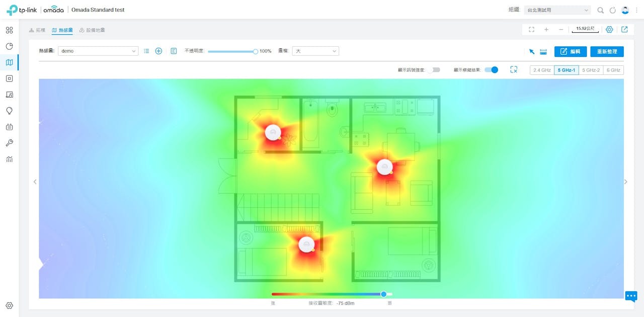Adjust the 不透明度 opacity slider handle
This screenshot has height=317, width=644.
coord(256,51)
